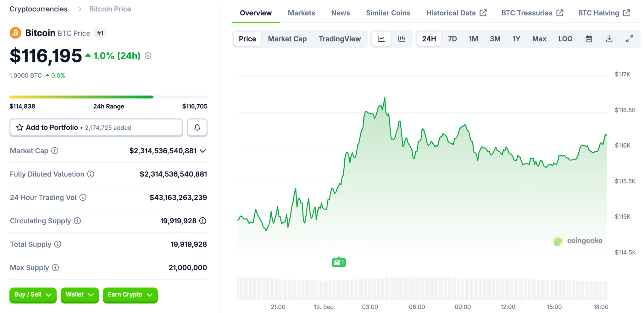The height and width of the screenshot is (313, 644).
Task: Click the $116,195 price text
Action: [46, 56]
